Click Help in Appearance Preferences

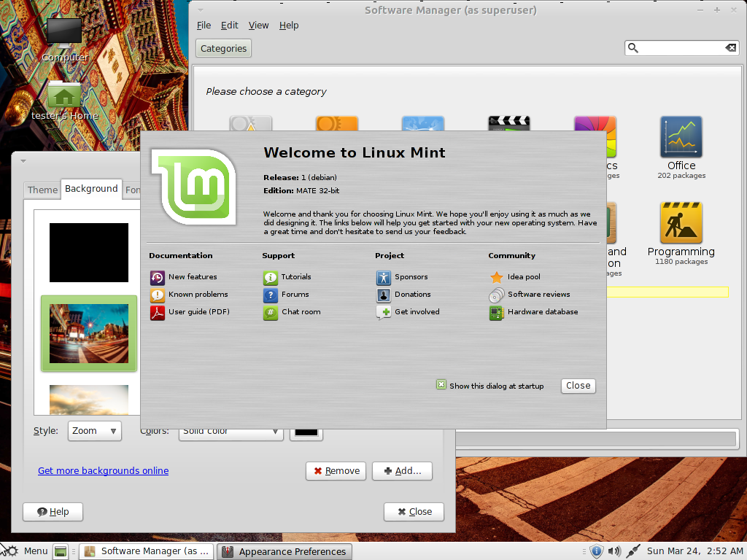click(53, 512)
